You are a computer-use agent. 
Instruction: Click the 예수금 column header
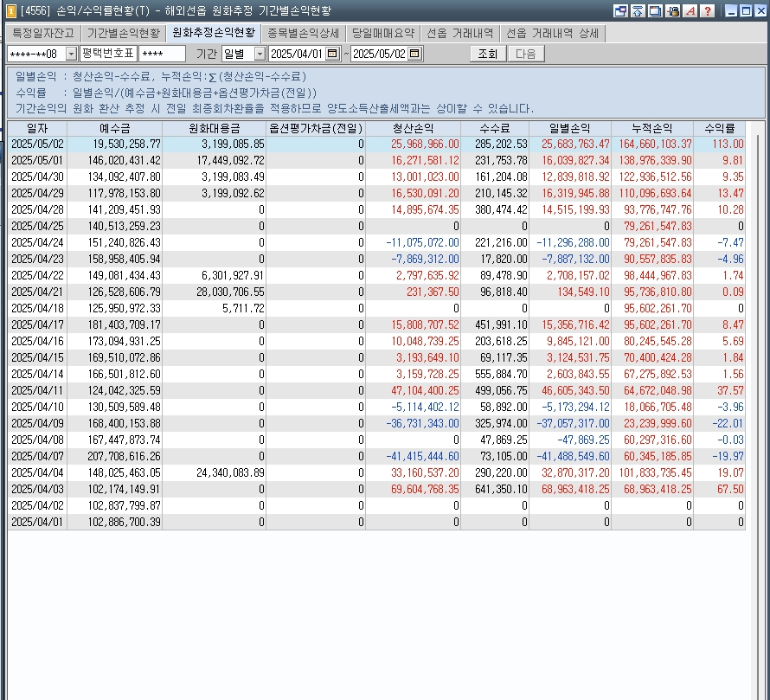[x=114, y=129]
